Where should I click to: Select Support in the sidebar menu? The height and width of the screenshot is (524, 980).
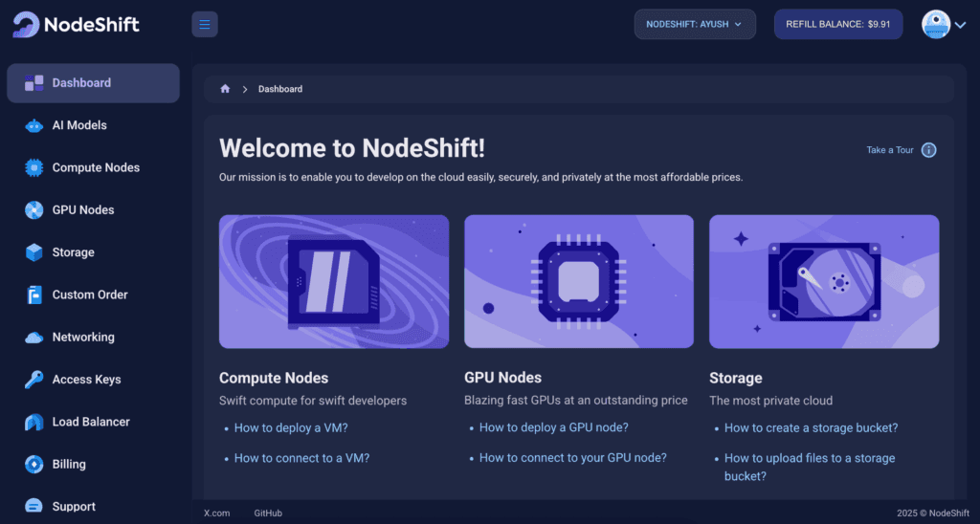click(x=74, y=507)
